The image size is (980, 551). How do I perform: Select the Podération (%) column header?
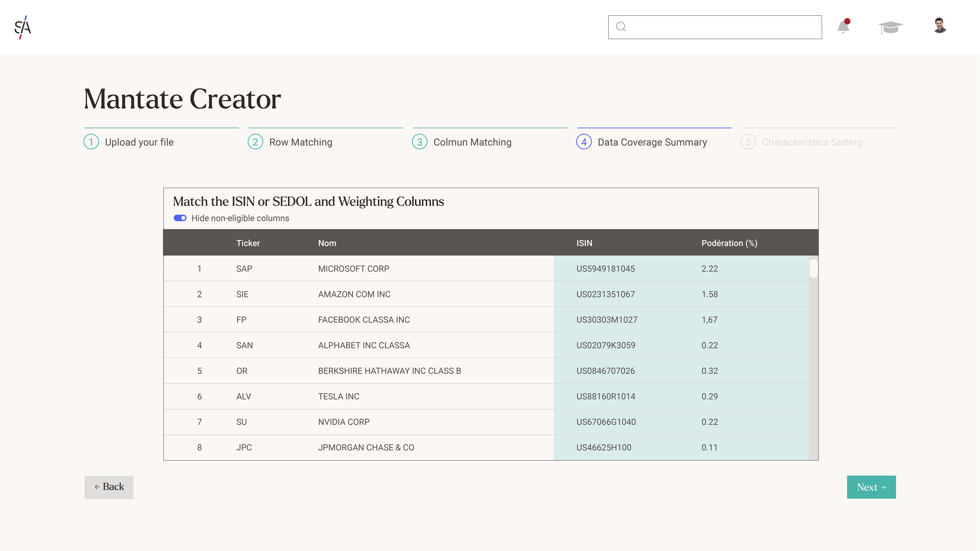pos(729,243)
